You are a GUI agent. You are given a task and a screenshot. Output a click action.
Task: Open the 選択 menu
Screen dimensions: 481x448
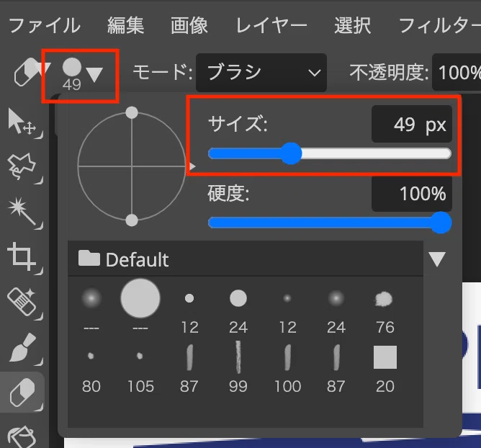pos(353,25)
